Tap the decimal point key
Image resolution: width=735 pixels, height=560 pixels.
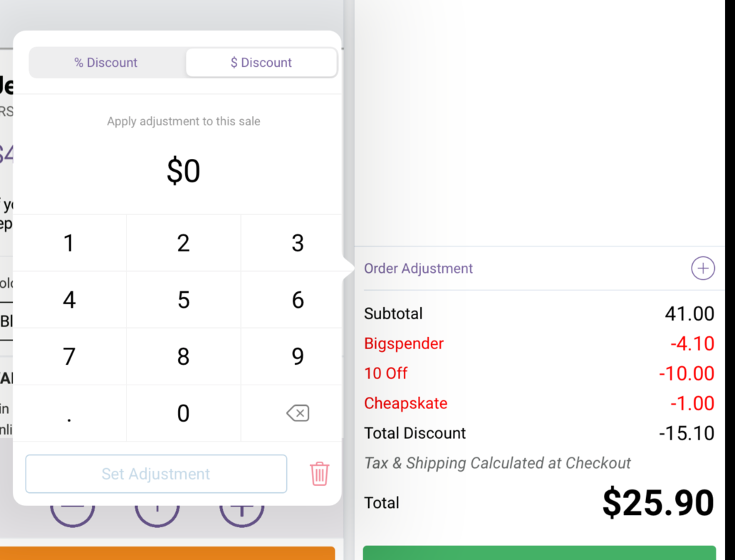[69, 413]
